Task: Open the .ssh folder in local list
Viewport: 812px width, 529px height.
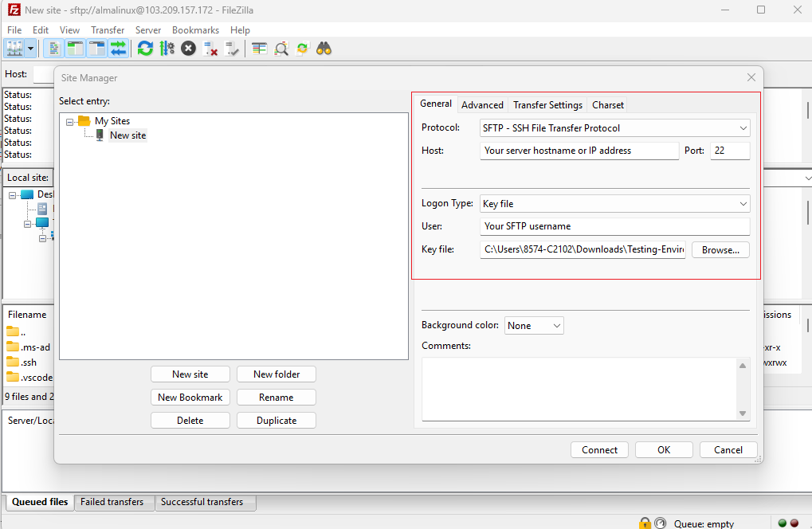Action: coord(22,362)
